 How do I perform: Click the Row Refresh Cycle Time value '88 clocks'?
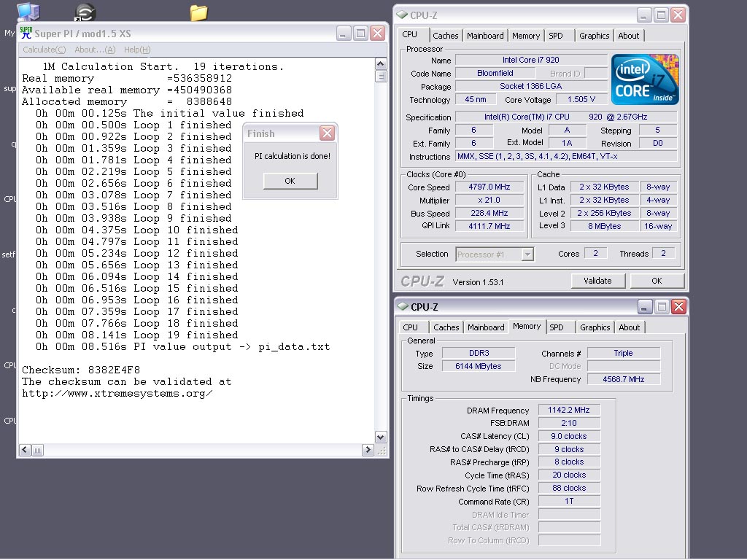[x=569, y=488]
